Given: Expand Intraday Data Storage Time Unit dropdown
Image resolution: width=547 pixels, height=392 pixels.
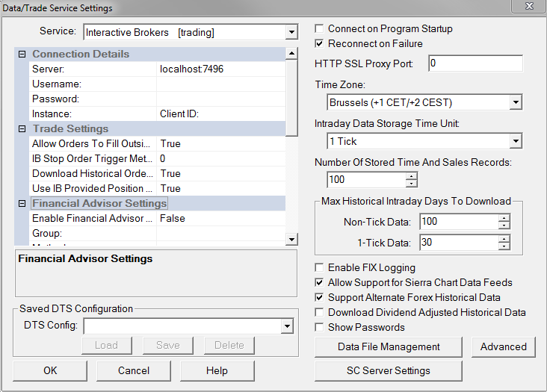Looking at the screenshot, I should click(515, 141).
